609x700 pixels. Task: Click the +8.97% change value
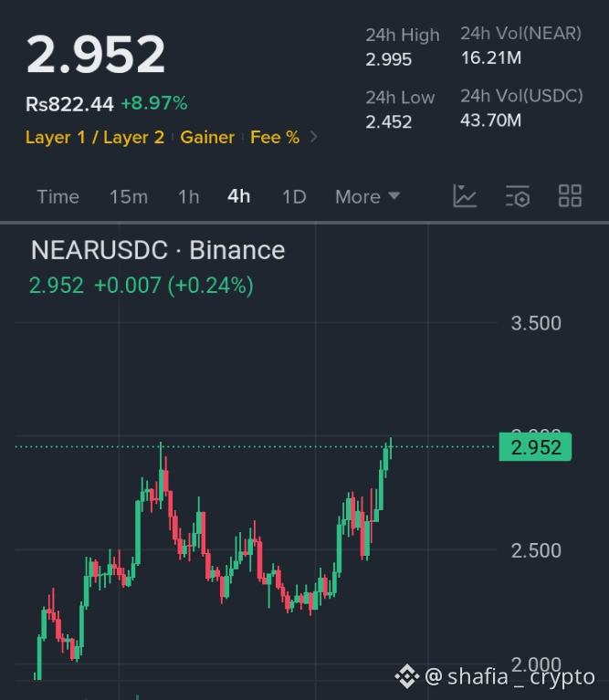pos(154,103)
